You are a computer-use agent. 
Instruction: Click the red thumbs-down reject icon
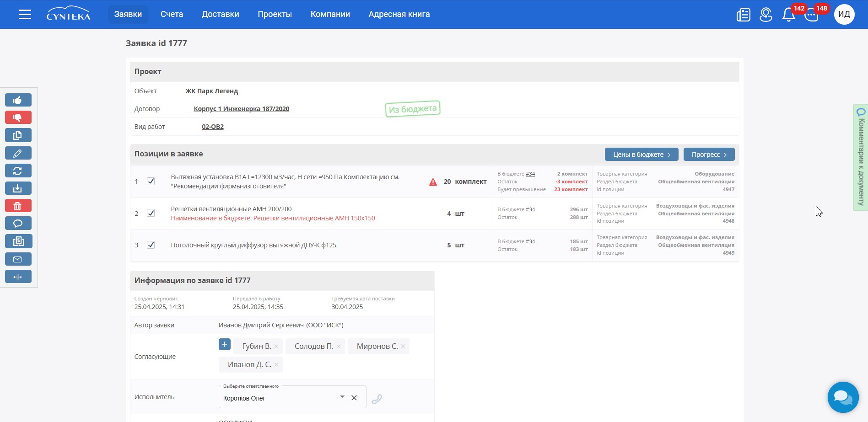click(18, 118)
